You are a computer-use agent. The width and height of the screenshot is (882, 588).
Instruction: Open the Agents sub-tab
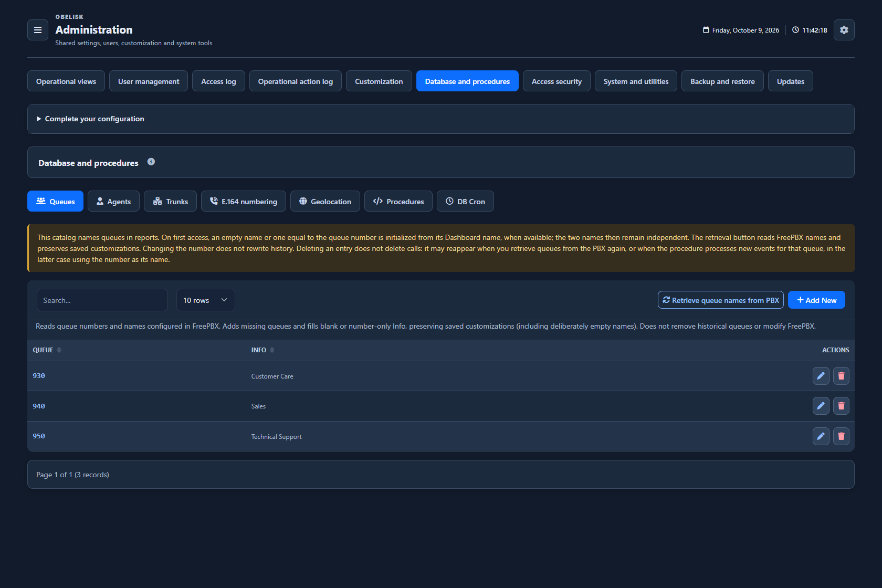[113, 201]
